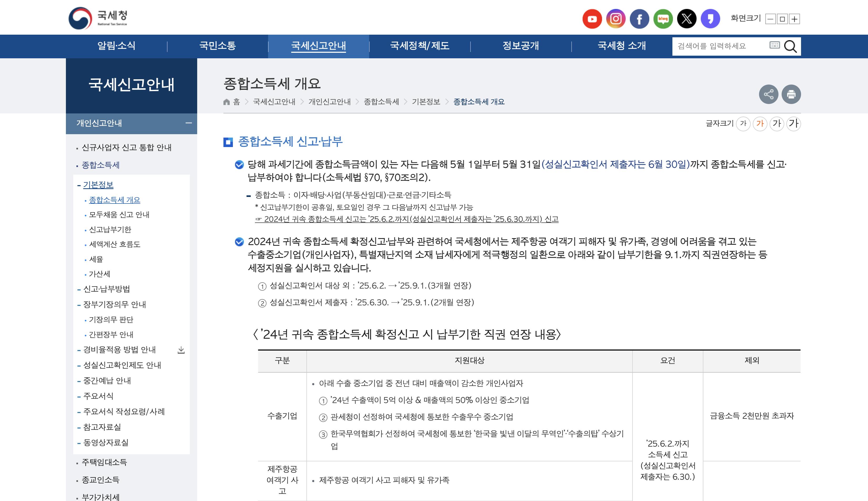Open the National Tax Service logo home link

pyautogui.click(x=98, y=18)
